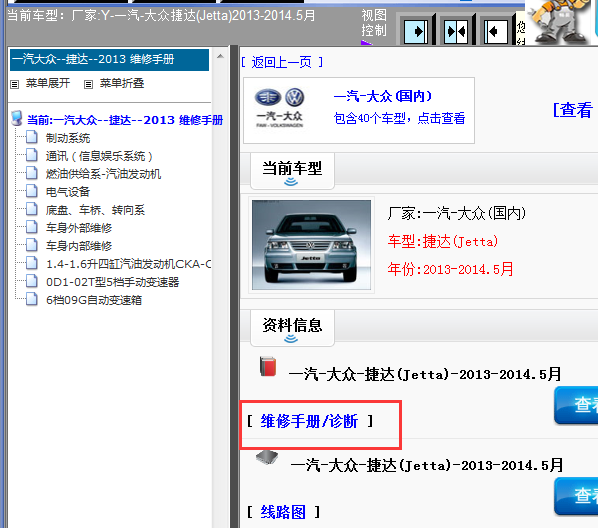Select 燃油供给系-汽油发动机 tree entry
The image size is (598, 528).
pyautogui.click(x=103, y=174)
